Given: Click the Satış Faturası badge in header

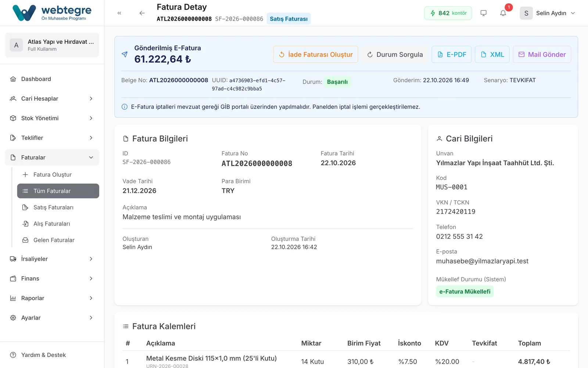Looking at the screenshot, I should pyautogui.click(x=288, y=19).
